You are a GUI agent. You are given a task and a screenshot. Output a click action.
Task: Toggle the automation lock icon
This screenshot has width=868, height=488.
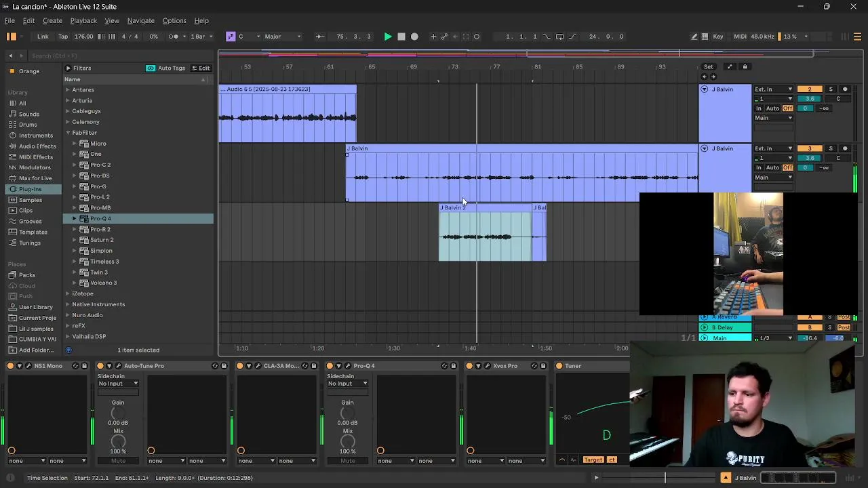[745, 66]
